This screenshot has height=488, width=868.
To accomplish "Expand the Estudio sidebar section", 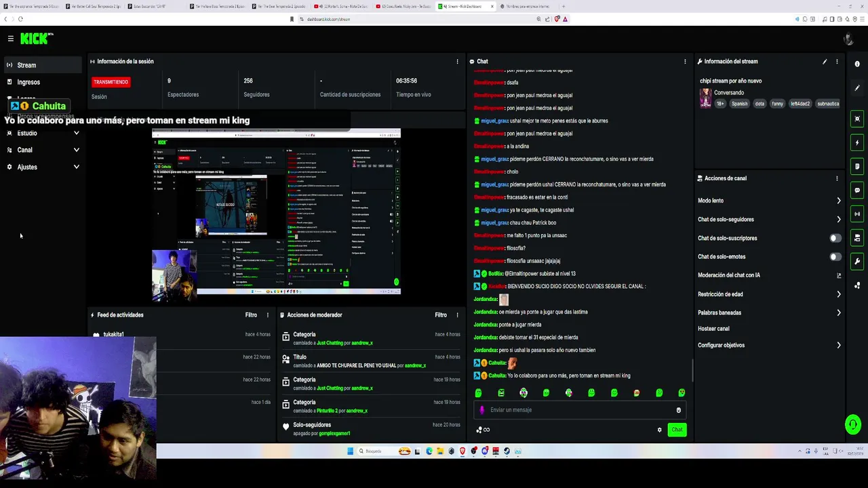I will (42, 133).
